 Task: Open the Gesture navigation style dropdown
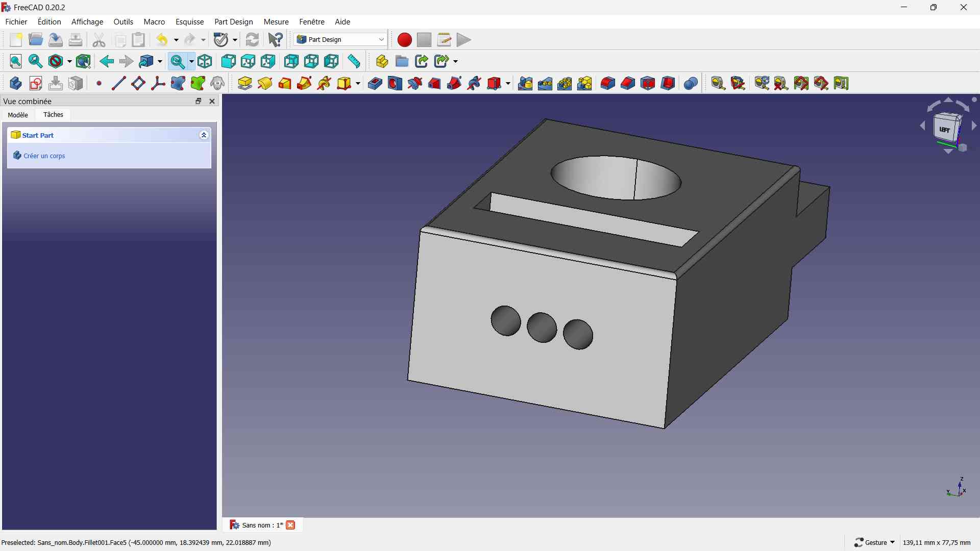tap(875, 542)
